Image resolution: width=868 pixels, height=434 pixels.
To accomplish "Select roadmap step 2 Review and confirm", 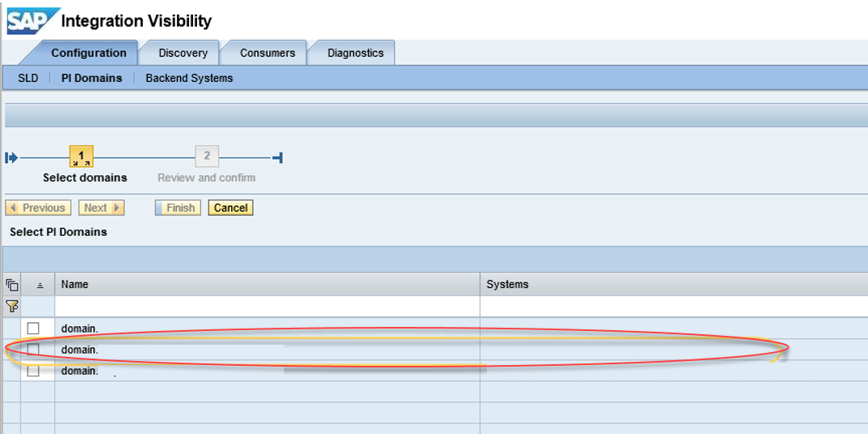I will [x=207, y=157].
